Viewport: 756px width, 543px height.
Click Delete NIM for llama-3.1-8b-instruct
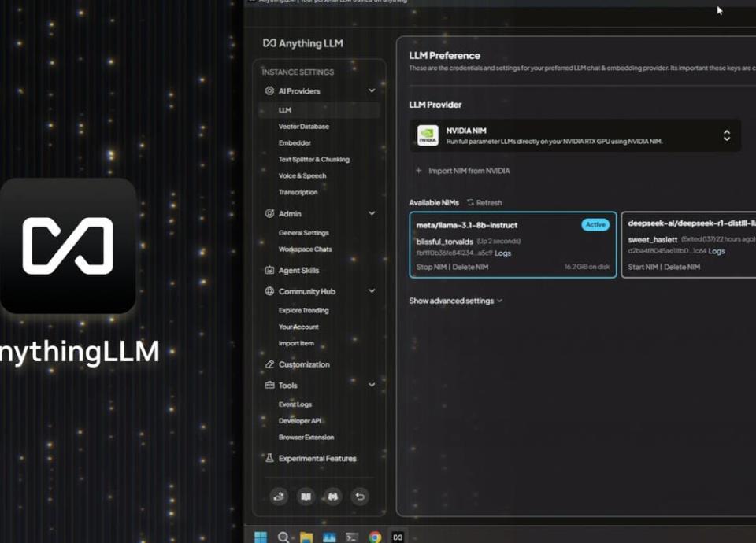pyautogui.click(x=471, y=267)
